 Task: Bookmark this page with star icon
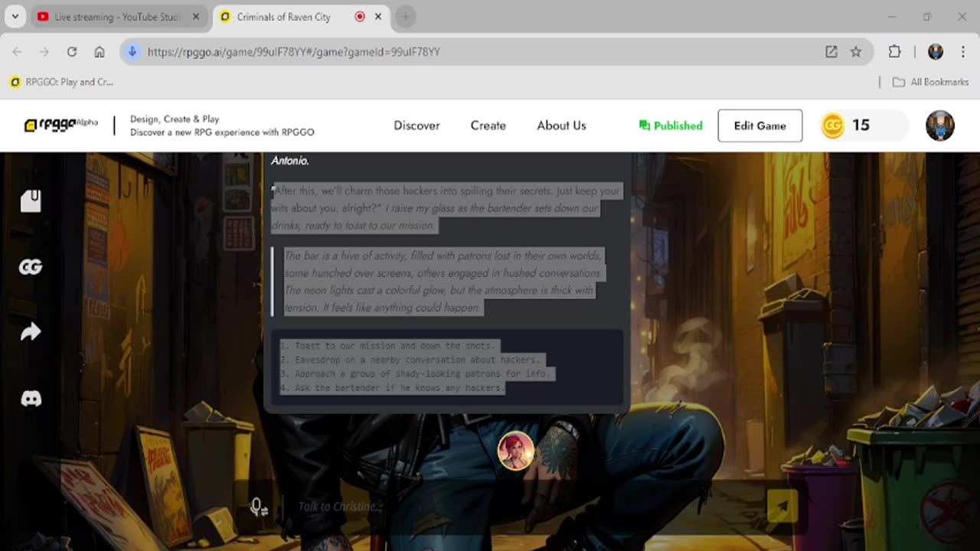856,52
